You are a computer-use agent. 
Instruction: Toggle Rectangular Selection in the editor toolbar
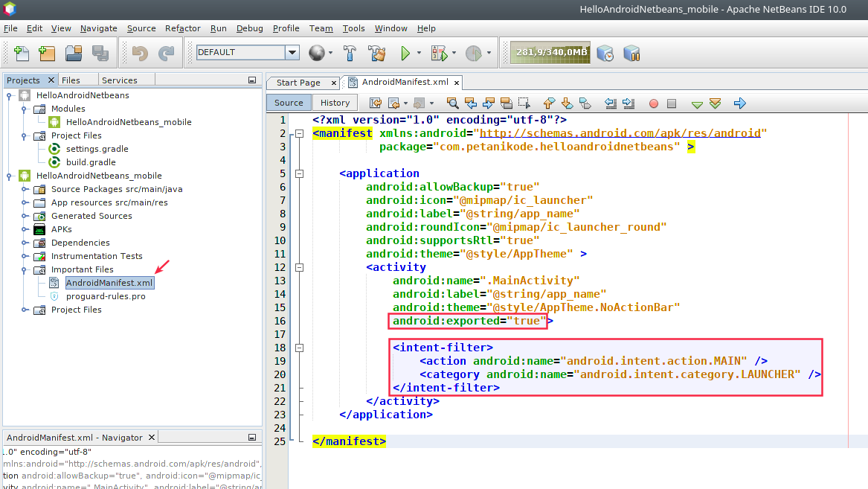524,103
